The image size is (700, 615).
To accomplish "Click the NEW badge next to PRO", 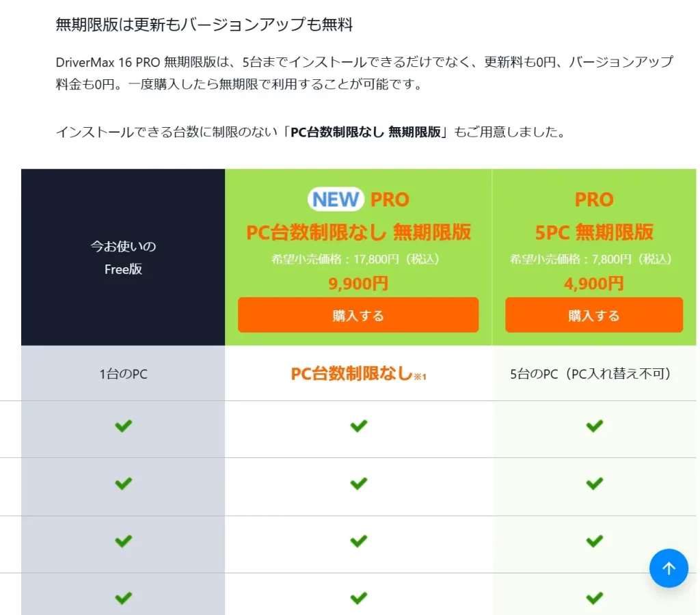I will point(334,199).
